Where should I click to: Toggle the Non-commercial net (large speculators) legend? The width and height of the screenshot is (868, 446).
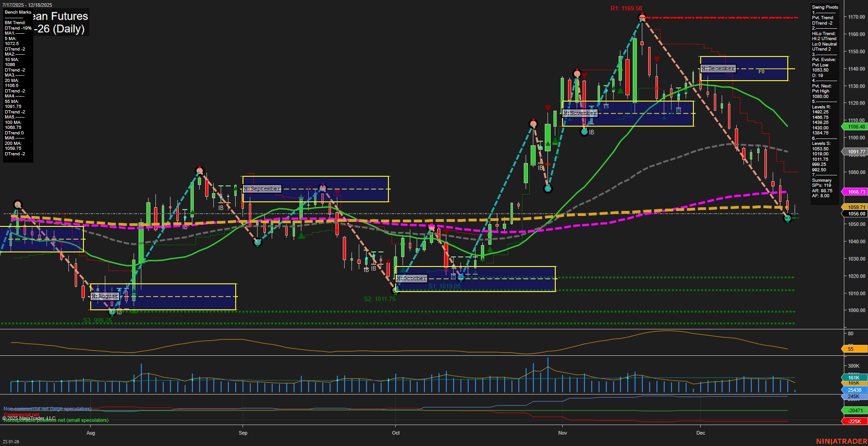tap(47, 409)
